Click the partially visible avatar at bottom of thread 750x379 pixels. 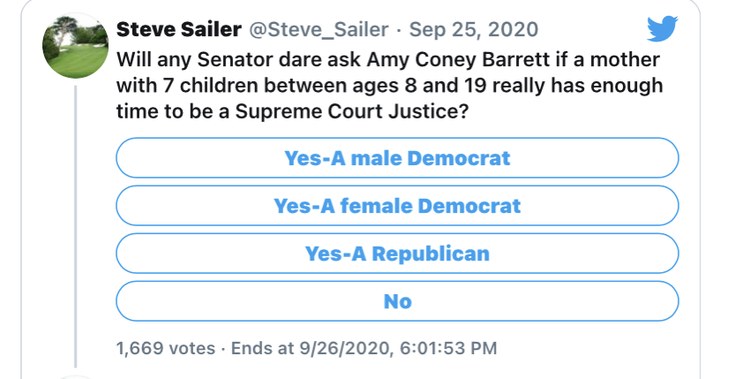[76, 377]
